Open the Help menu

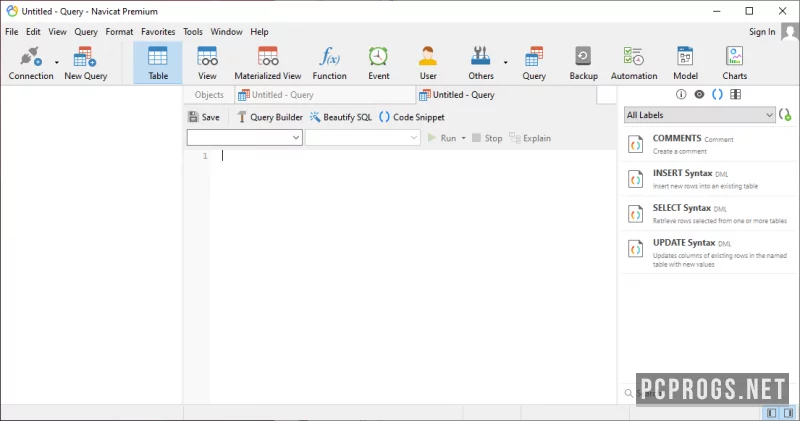pos(259,32)
